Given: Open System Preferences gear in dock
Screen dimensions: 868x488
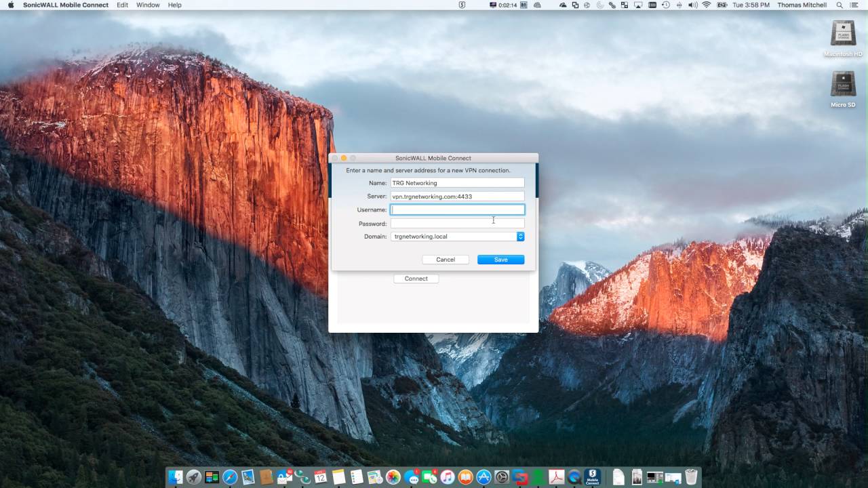Looking at the screenshot, I should point(502,476).
